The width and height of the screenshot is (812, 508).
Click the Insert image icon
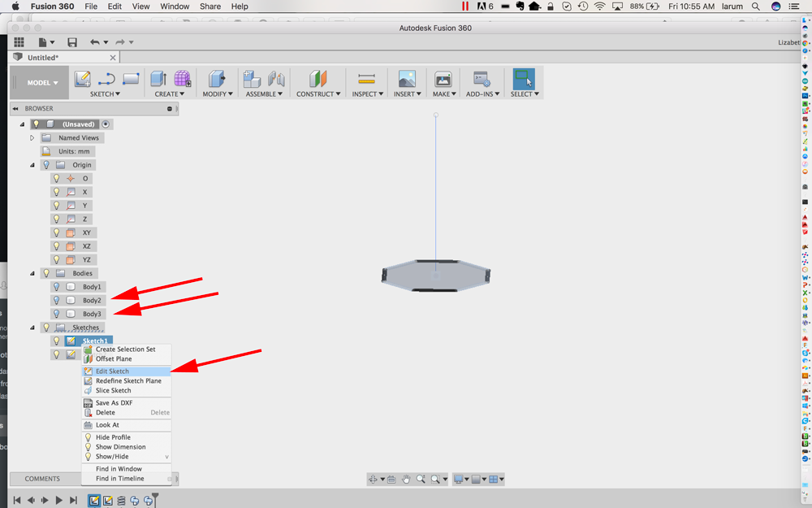click(x=407, y=79)
